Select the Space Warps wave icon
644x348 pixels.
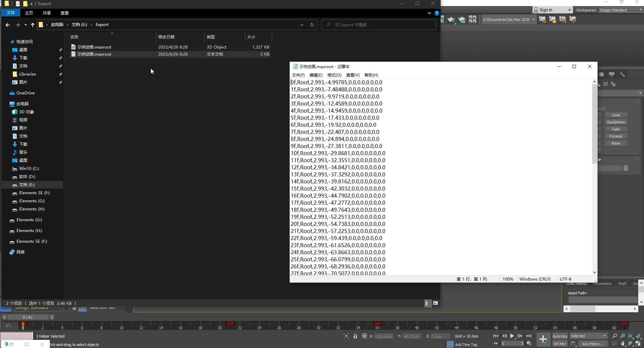pos(606,84)
